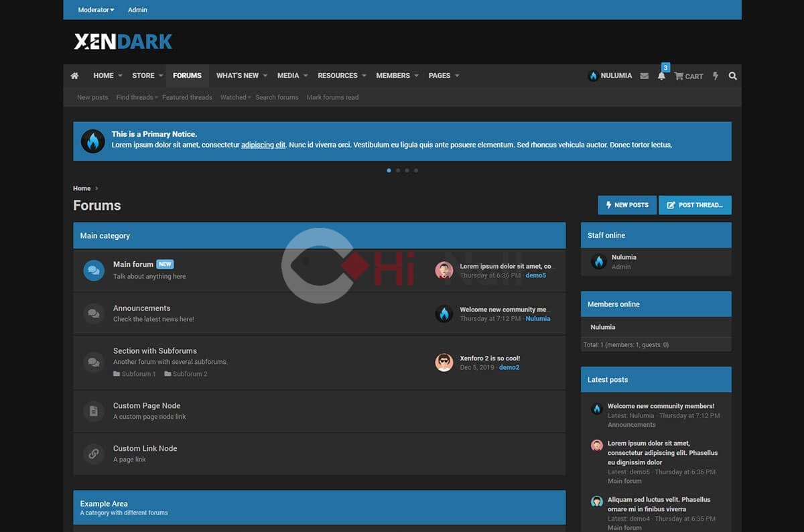Expand the Media menu arrow

306,76
